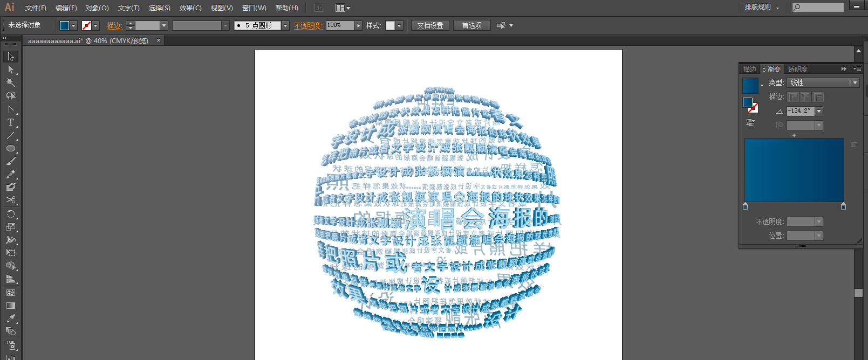868x360 pixels.
Task: Select the 渐变 panel tab
Action: (772, 70)
